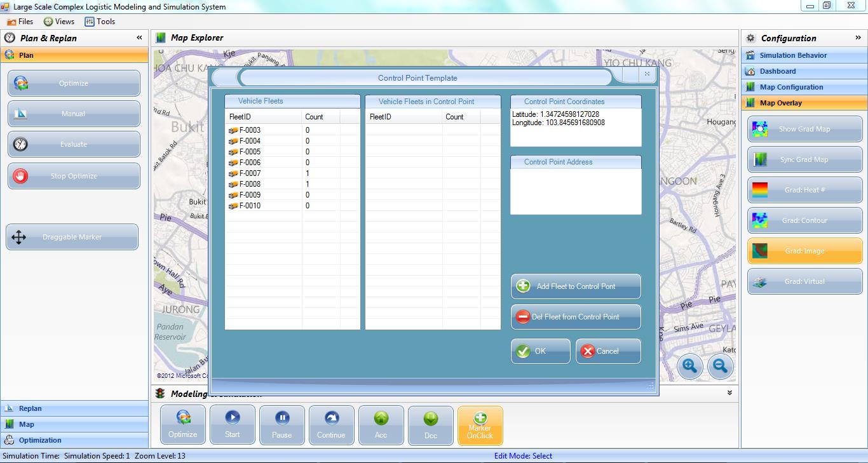The image size is (868, 463).
Task: Zoom out on the map
Action: (x=720, y=366)
